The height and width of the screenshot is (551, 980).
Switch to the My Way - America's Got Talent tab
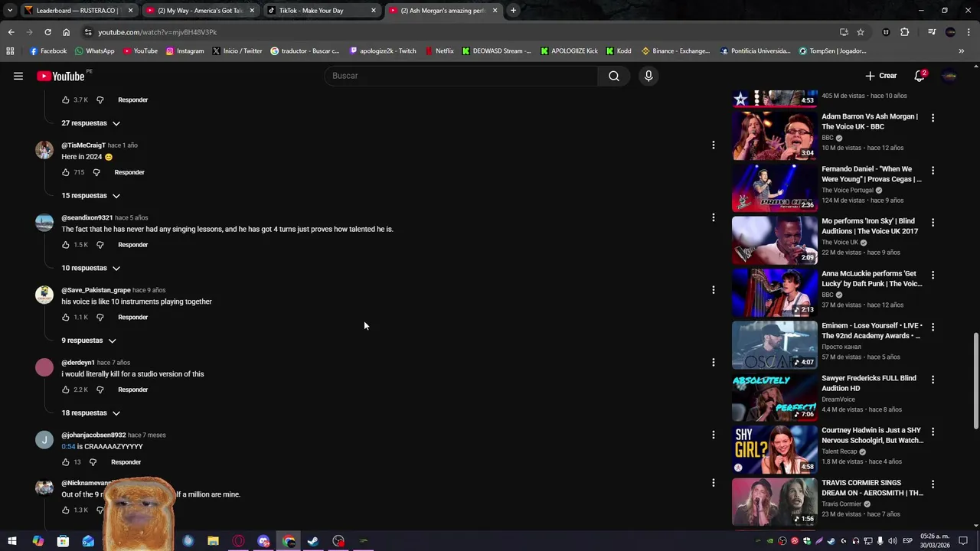coord(199,11)
